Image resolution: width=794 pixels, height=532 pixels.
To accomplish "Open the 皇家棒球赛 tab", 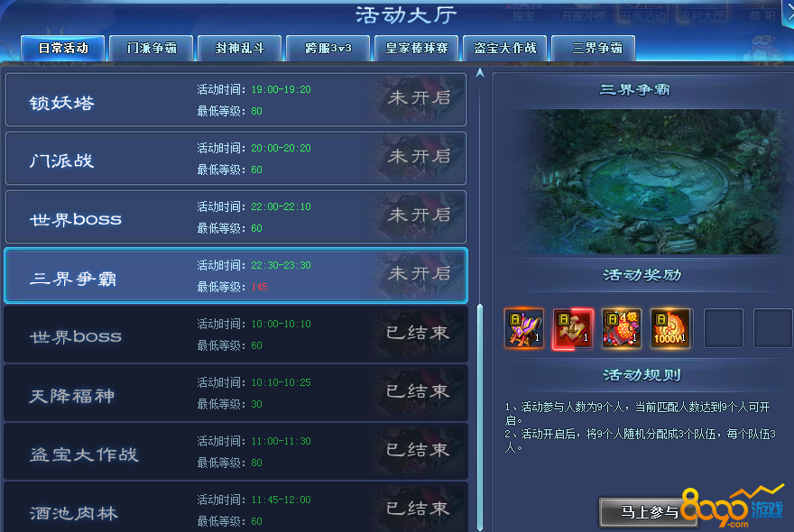I will pyautogui.click(x=416, y=48).
